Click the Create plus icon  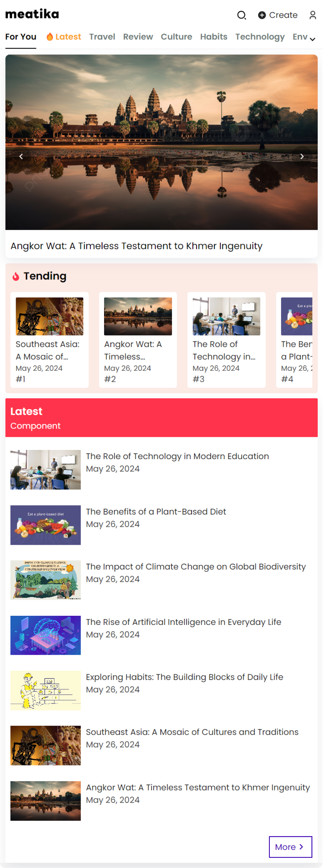click(x=262, y=15)
